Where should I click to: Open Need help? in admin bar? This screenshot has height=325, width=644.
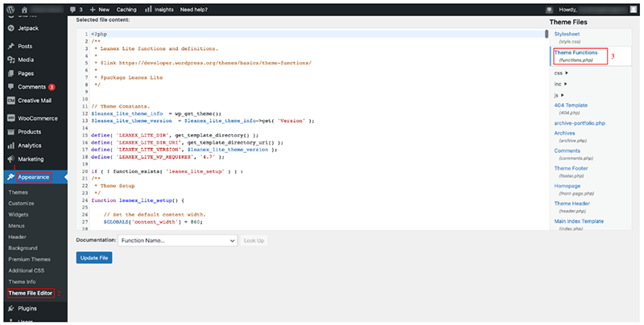click(x=194, y=10)
